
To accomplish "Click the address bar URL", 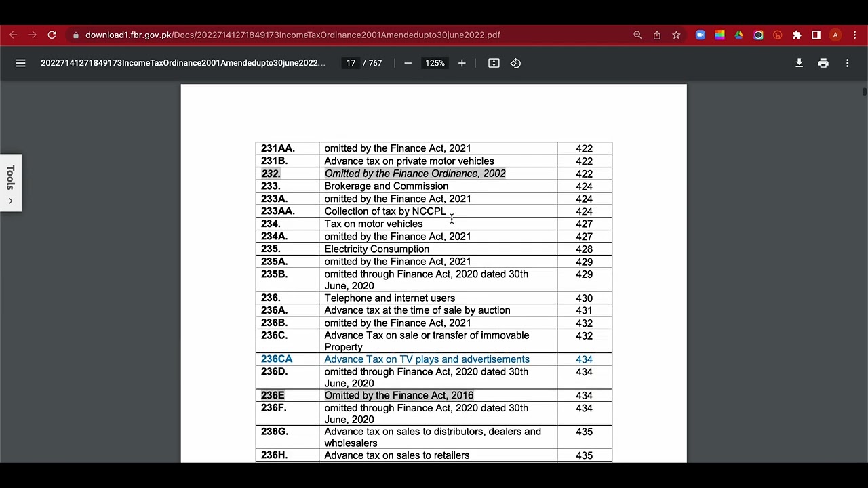I will [292, 35].
